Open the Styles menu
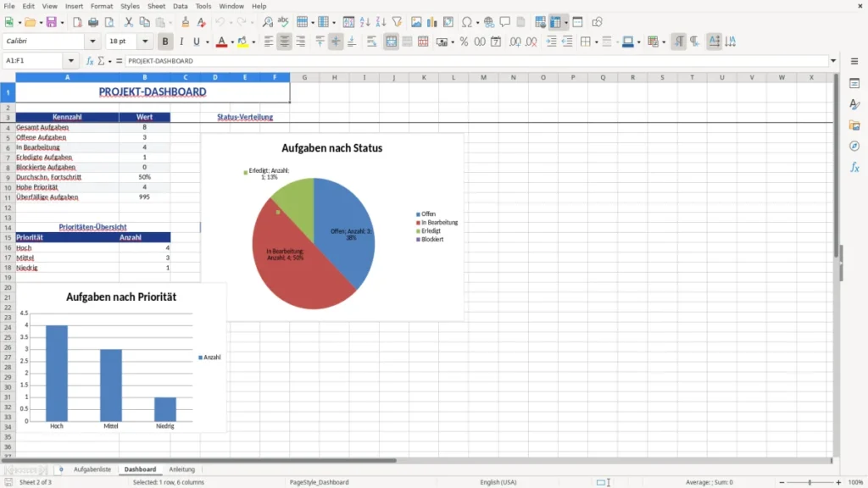Viewport: 868px width, 488px height. coord(130,6)
